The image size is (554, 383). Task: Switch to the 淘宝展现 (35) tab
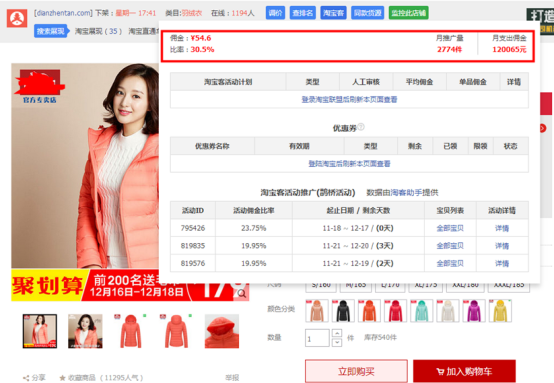pos(98,31)
